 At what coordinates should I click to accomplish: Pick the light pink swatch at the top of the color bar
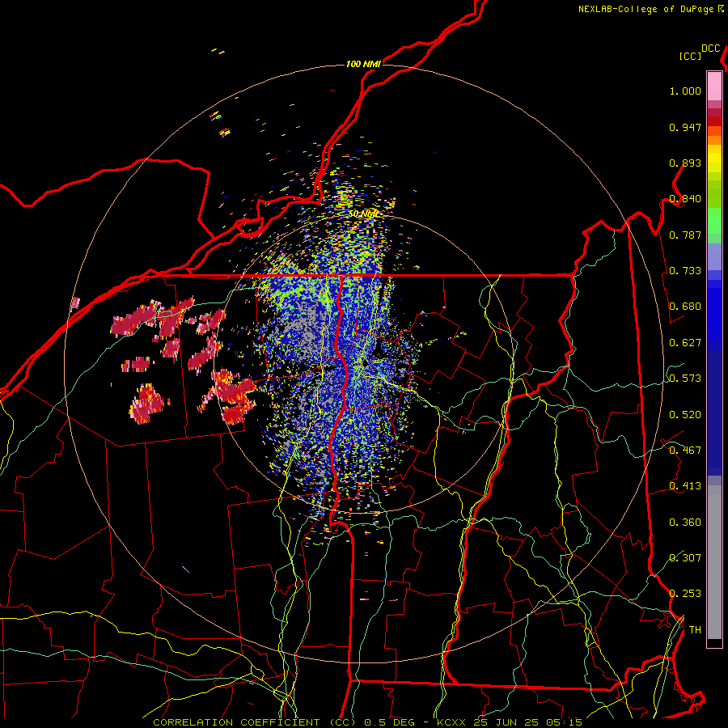[x=714, y=86]
